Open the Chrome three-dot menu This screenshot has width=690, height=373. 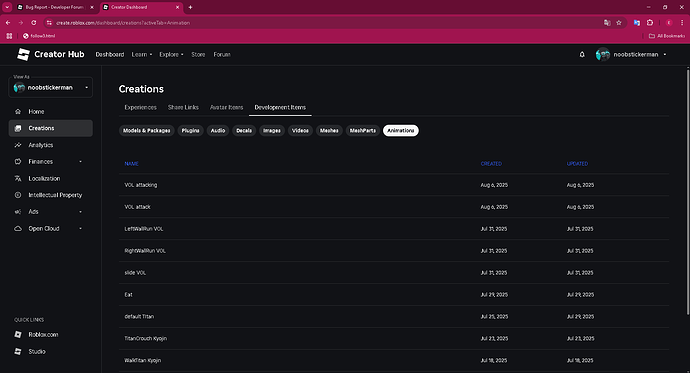[682, 23]
